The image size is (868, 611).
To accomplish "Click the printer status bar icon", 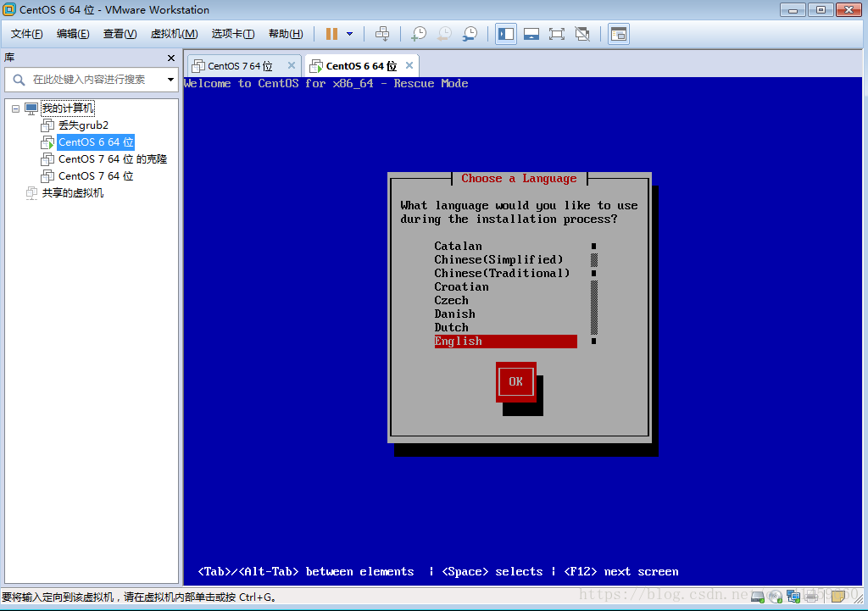I will [811, 597].
